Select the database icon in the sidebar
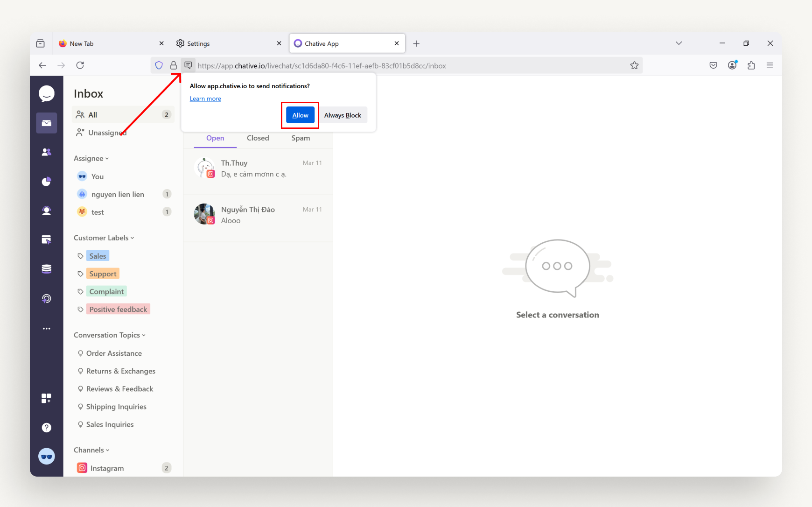Screen dimensions: 812x507 pos(47,268)
